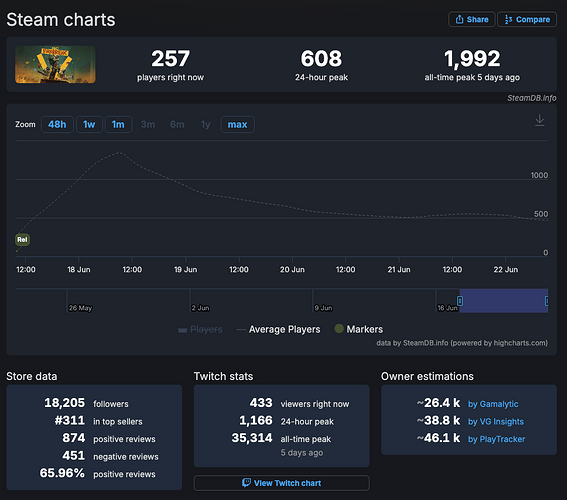Viewport: 567px width, 500px height.
Task: Click the Owner estimations heading
Action: point(427,376)
